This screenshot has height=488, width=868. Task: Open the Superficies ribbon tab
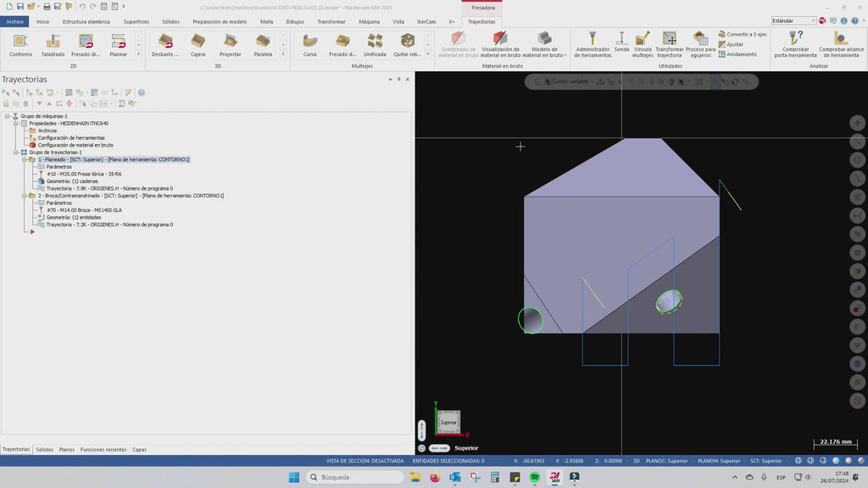click(136, 21)
